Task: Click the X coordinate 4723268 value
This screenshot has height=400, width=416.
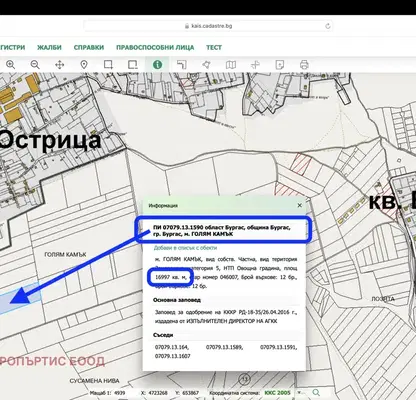Action: tap(158, 393)
